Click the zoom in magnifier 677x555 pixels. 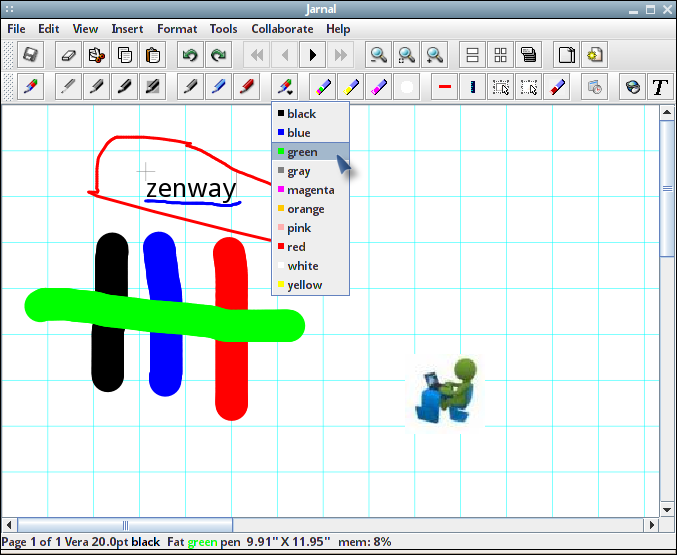pos(435,55)
